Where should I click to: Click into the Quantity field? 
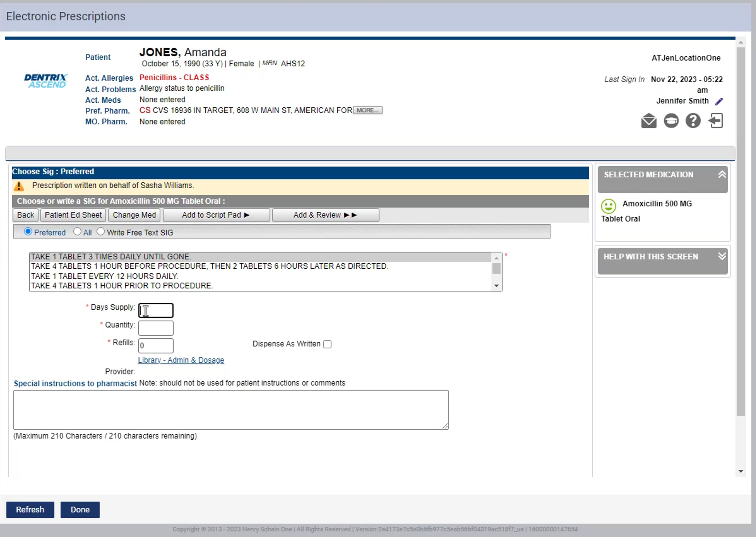(x=156, y=328)
